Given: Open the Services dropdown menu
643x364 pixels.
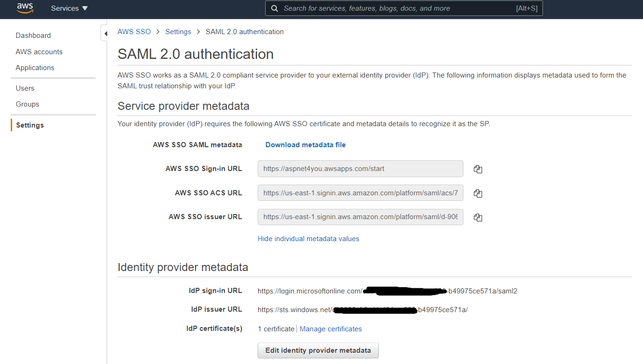Looking at the screenshot, I should pos(69,8).
